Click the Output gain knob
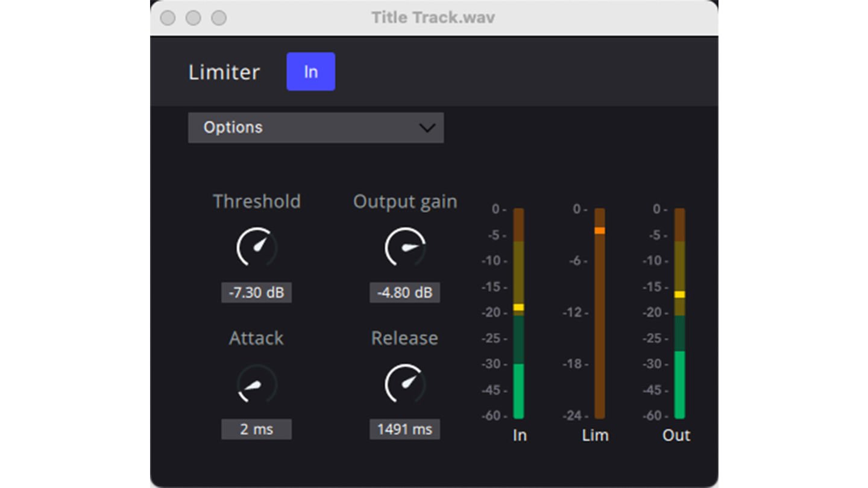The width and height of the screenshot is (868, 488). pyautogui.click(x=404, y=247)
